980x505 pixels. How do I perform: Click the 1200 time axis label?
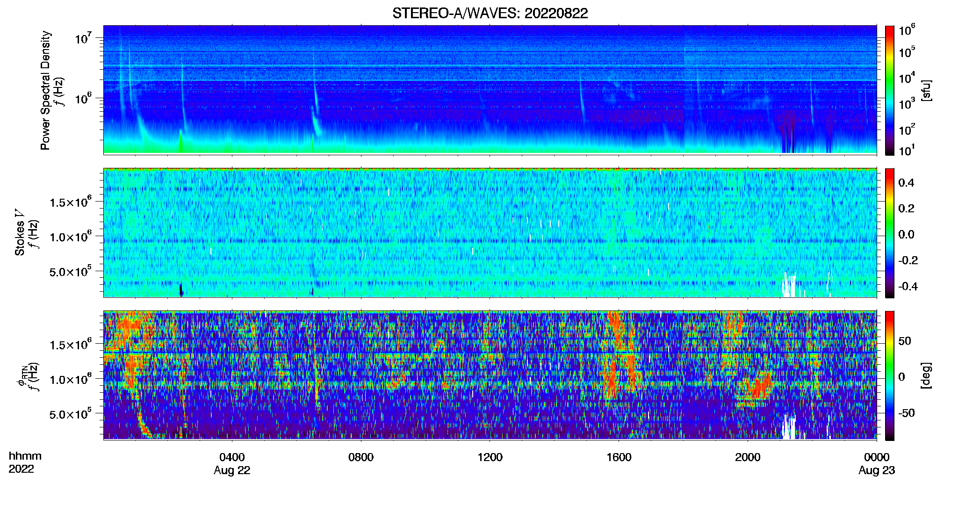coord(490,457)
